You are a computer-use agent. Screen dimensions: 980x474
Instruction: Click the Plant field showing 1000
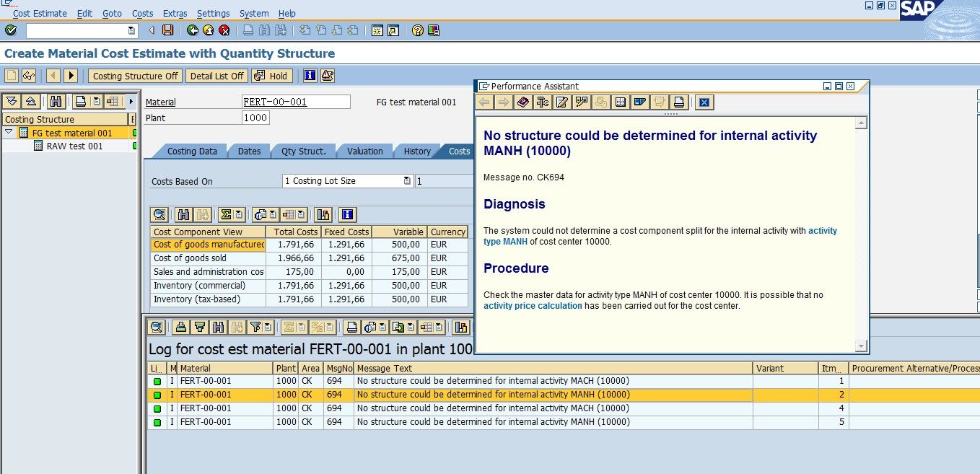coord(256,118)
